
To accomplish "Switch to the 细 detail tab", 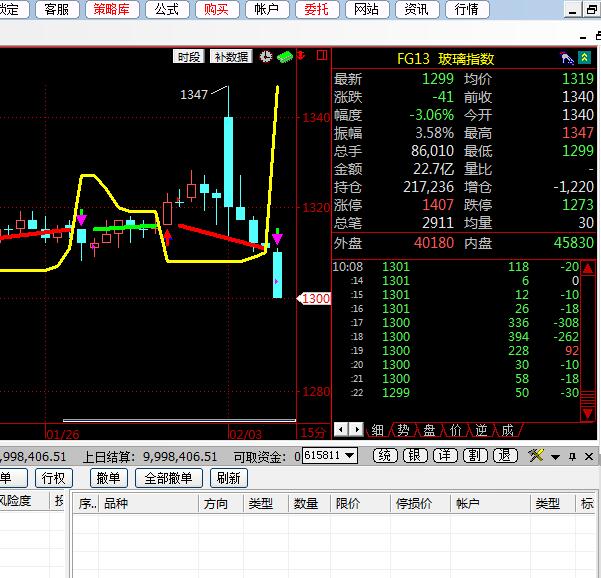I will [377, 430].
